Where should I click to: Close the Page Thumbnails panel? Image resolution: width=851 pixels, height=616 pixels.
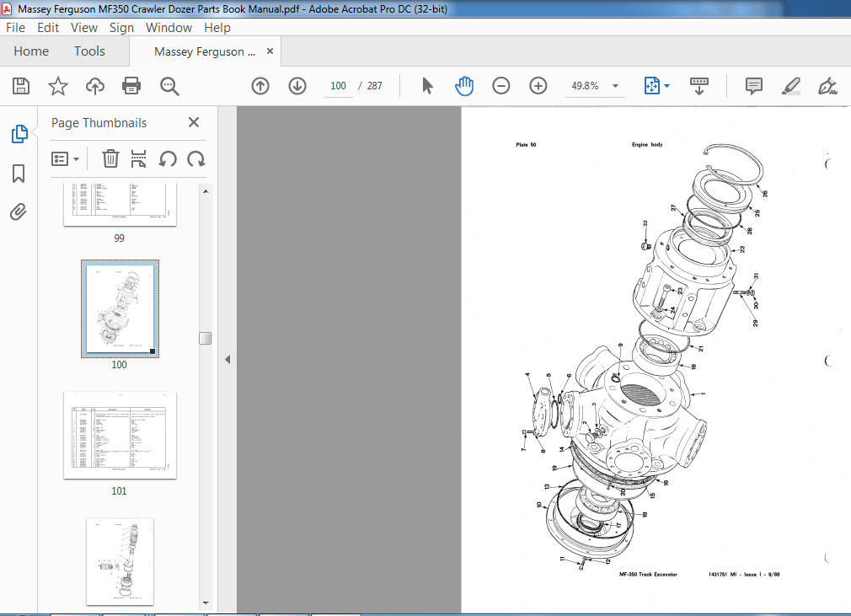point(194,123)
